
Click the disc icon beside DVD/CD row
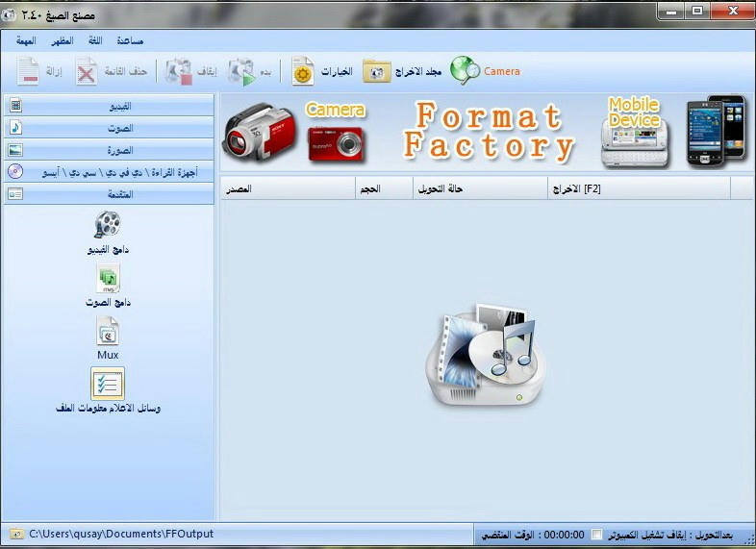coord(15,171)
